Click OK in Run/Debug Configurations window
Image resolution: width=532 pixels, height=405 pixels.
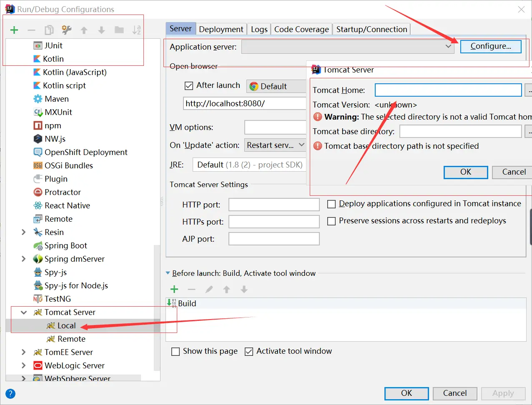pyautogui.click(x=407, y=393)
